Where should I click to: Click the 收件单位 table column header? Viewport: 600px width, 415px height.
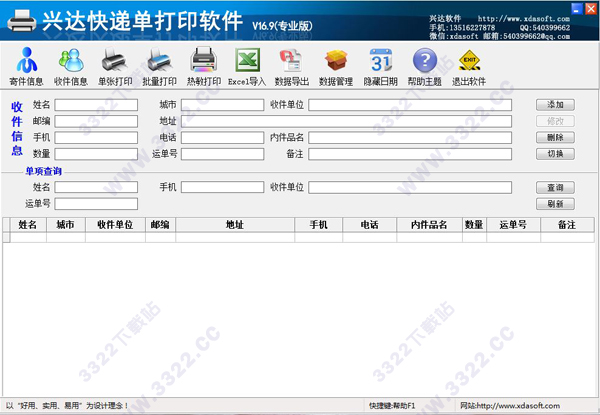point(115,225)
